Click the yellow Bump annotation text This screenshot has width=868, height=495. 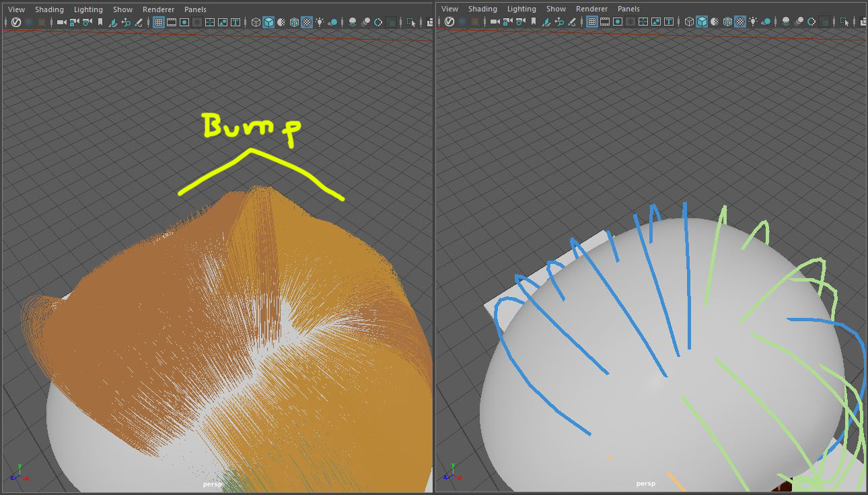[x=250, y=128]
